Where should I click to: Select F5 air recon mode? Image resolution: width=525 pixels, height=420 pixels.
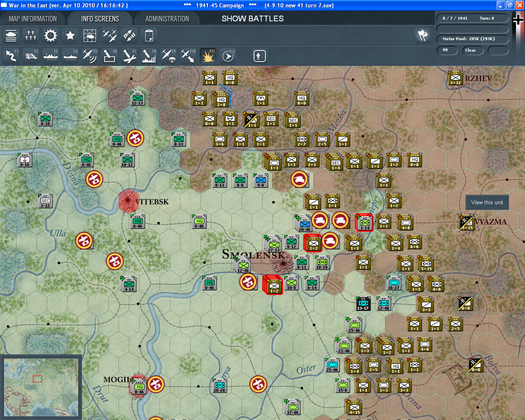[x=90, y=56]
